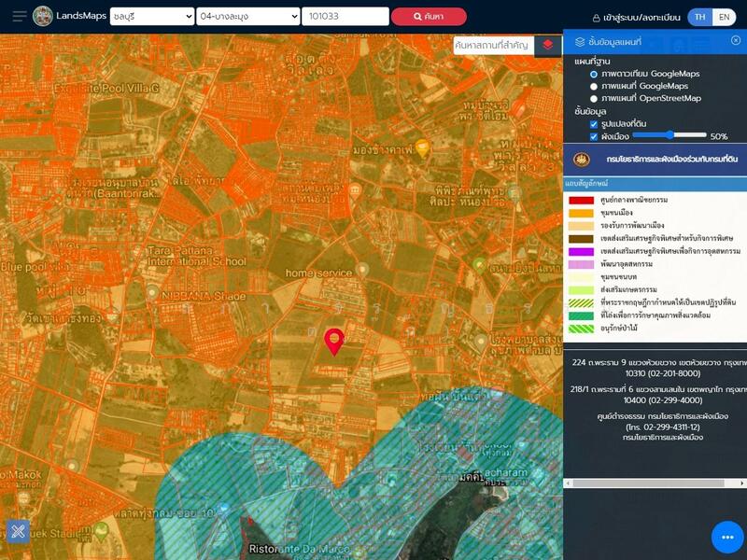Click the red map layers icon
This screenshot has width=747, height=560.
point(547,45)
